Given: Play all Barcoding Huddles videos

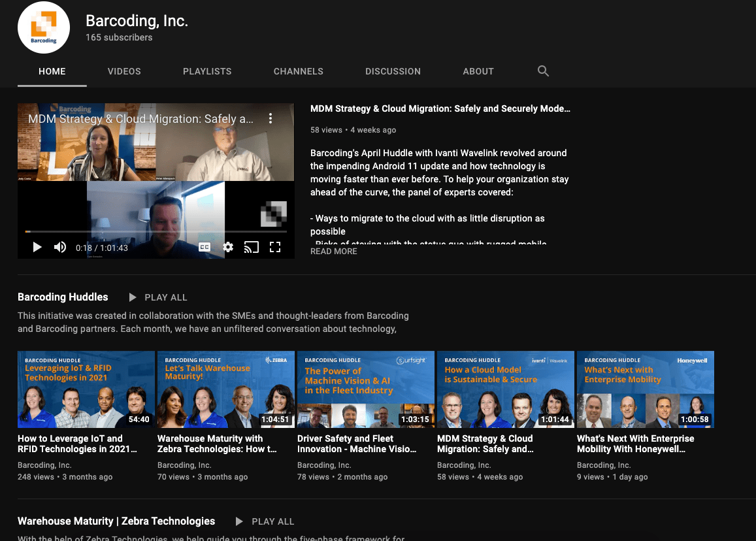Looking at the screenshot, I should 158,297.
